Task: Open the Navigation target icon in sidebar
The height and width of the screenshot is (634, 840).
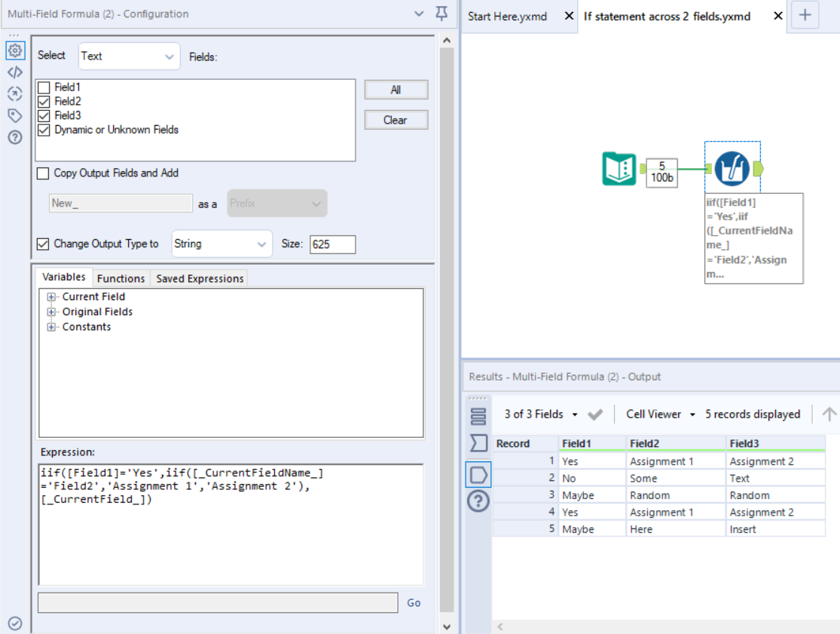Action: pyautogui.click(x=15, y=93)
